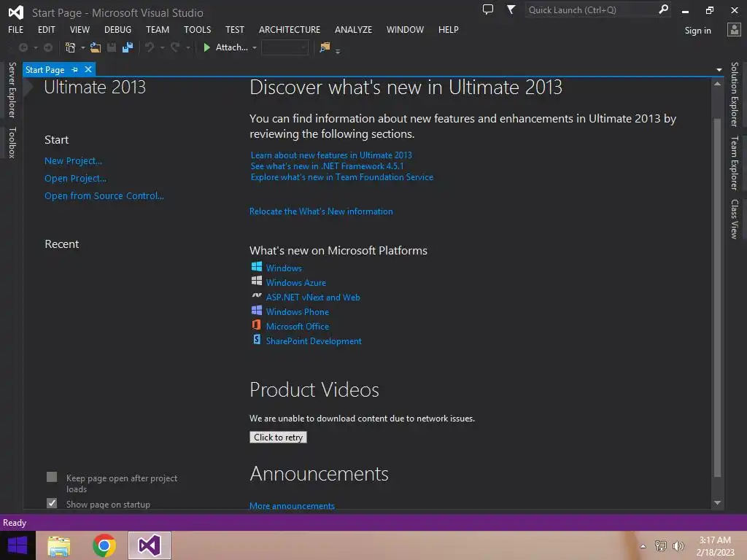Viewport: 747px width, 560px height.
Task: Click the Windows platform logo icon
Action: tap(256, 267)
